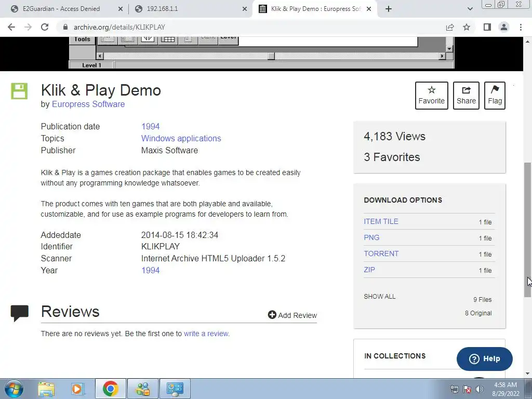Click the taskbar clock showing 4:58 AM
Image resolution: width=532 pixels, height=399 pixels.
pyautogui.click(x=506, y=389)
